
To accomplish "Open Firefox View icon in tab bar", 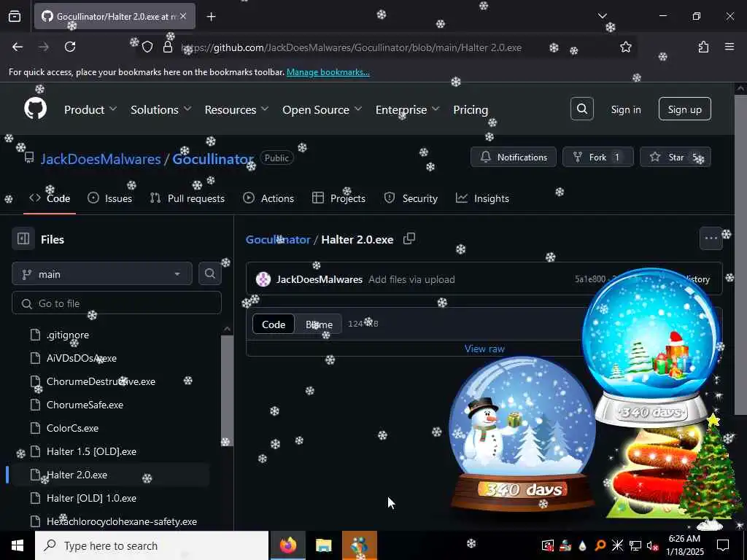I will [15, 17].
